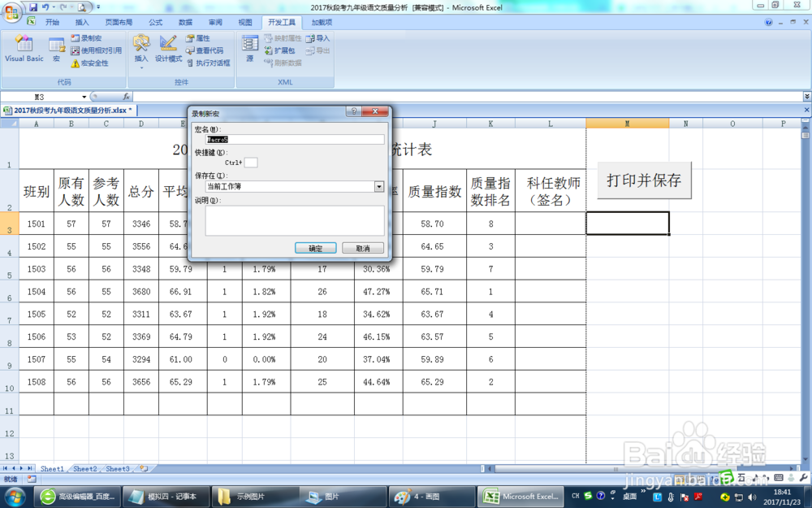Open the 保存在 store-in dropdown
The height and width of the screenshot is (508, 812).
(379, 186)
